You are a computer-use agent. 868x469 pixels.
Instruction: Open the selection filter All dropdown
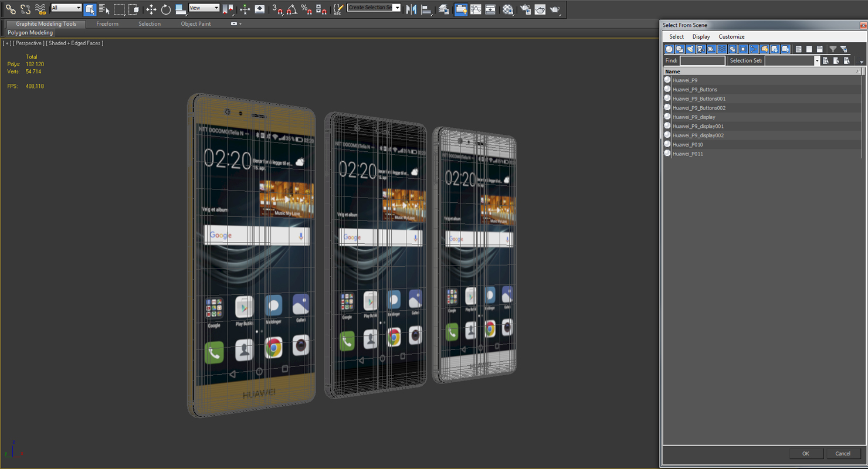[66, 8]
